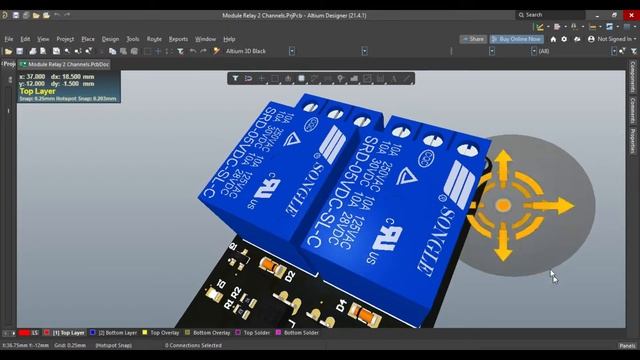Open the empty combo box dropdown right of Altium 3D Black

364,51
